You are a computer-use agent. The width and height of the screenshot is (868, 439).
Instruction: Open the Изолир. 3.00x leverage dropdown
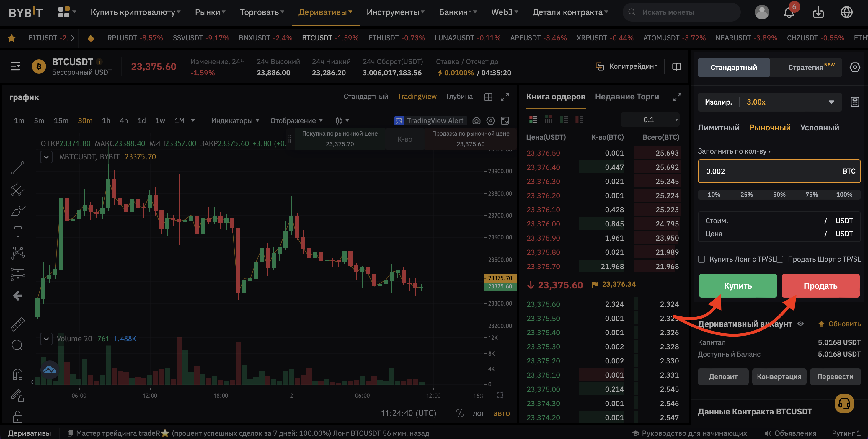770,102
